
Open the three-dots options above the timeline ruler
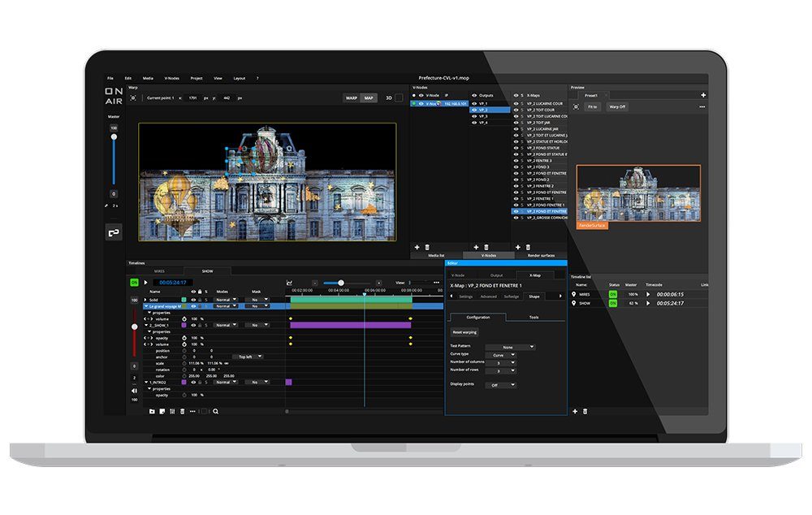437,283
